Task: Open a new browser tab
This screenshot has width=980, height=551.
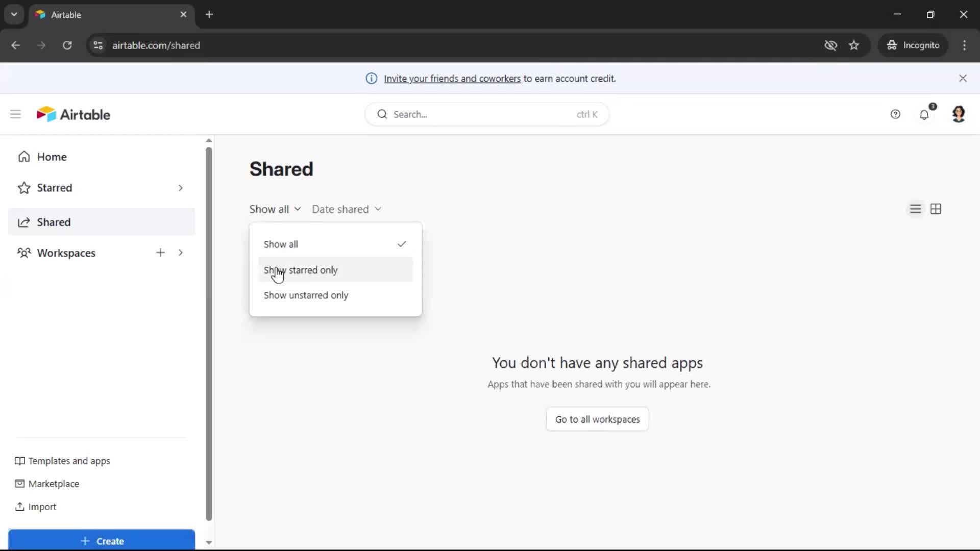Action: [x=209, y=14]
